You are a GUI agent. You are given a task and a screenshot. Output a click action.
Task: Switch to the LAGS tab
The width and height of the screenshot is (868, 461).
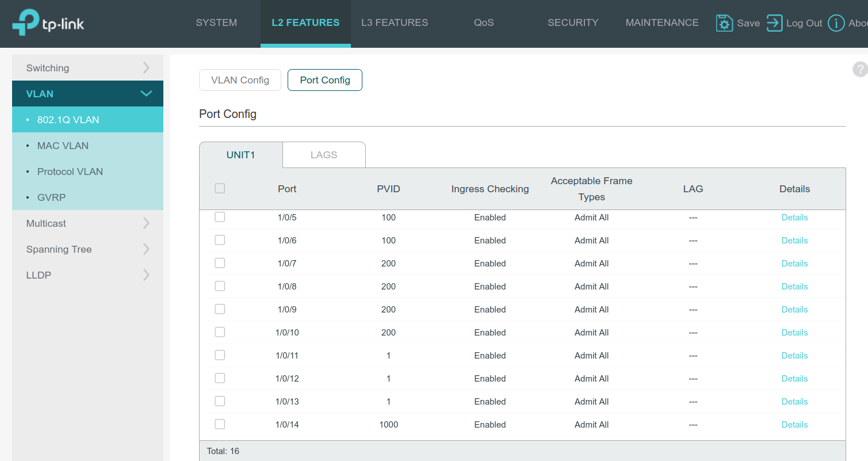(x=324, y=155)
